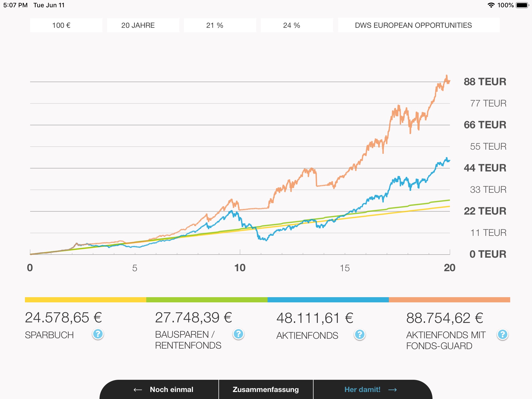The height and width of the screenshot is (399, 532).
Task: Open help icon next to Aktienfonds
Action: tap(360, 335)
